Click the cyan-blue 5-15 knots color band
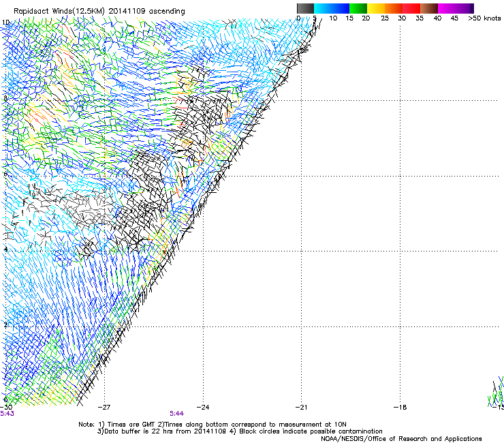Viewport: 504px width, 443px height. click(x=332, y=8)
